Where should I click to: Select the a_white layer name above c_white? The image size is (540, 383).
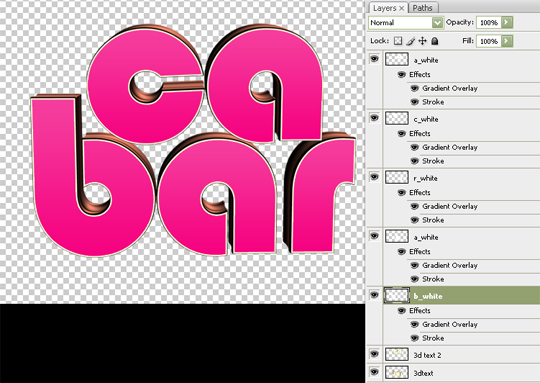point(426,60)
